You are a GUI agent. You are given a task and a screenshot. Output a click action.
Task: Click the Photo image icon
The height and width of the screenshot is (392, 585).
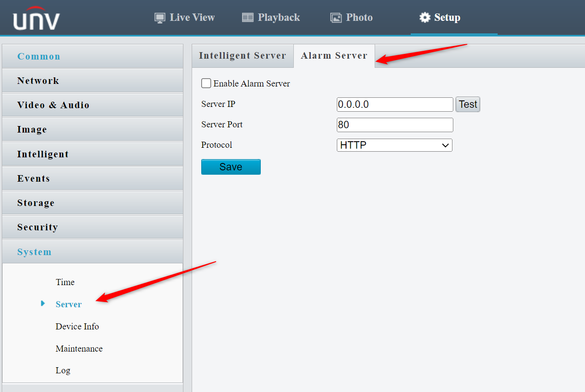pos(336,17)
